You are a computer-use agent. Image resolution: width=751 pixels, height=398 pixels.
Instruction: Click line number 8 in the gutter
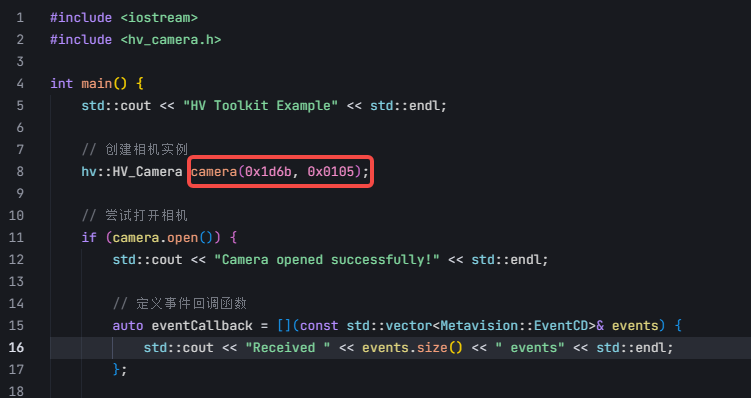click(20, 171)
